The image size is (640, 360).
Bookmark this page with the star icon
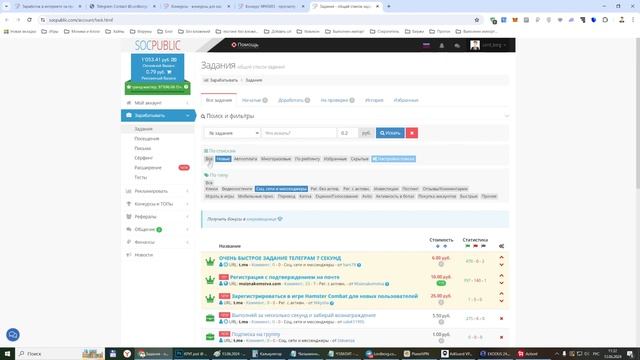(477, 20)
